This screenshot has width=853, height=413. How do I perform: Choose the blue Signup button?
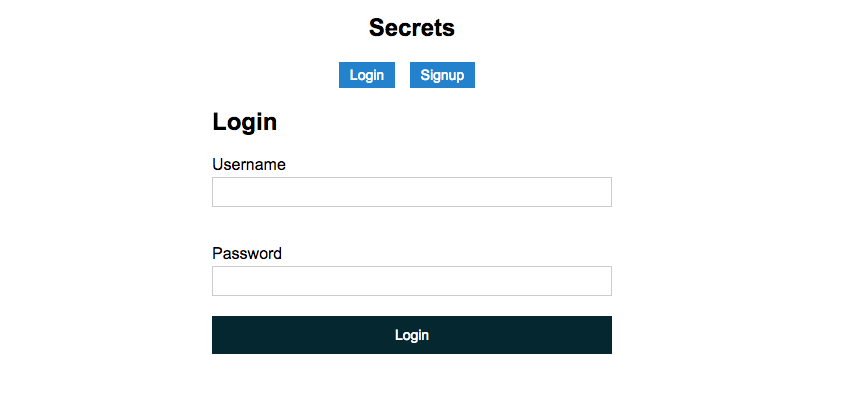pos(442,75)
